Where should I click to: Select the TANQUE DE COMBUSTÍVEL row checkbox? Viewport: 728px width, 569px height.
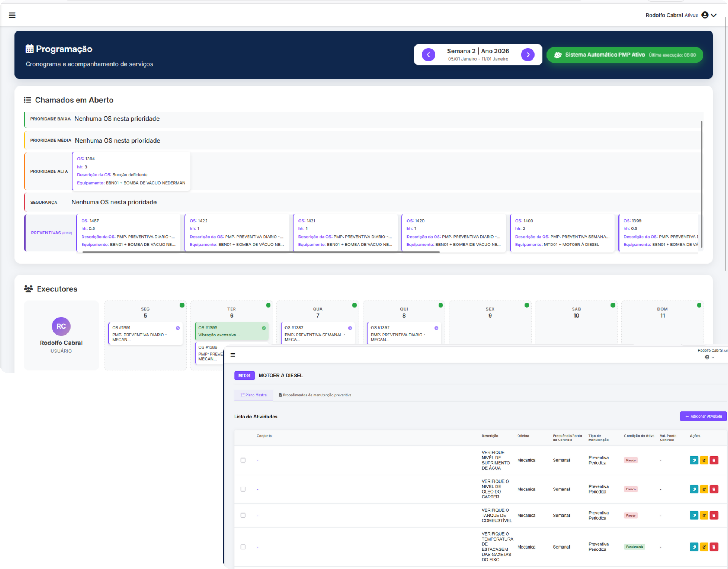tap(243, 515)
